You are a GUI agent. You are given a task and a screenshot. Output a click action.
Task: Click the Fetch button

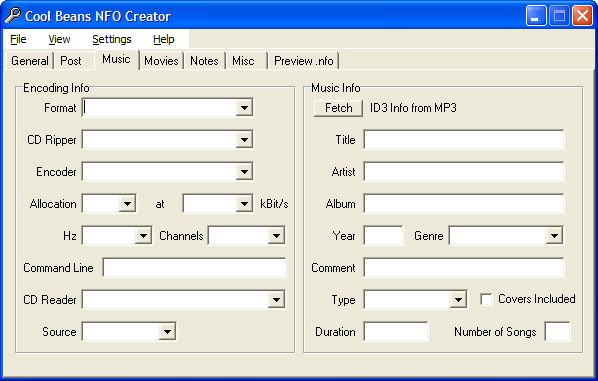coord(338,108)
